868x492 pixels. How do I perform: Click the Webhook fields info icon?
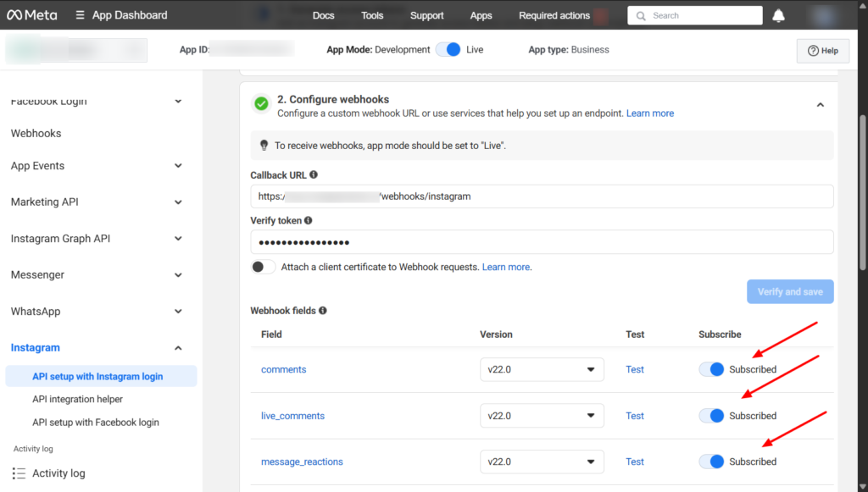[x=323, y=311]
